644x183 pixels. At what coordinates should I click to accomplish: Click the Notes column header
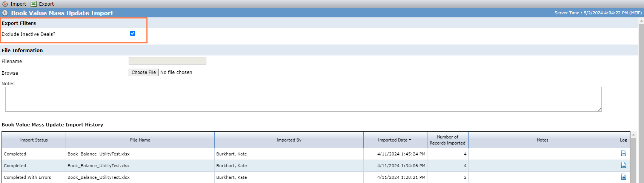[543, 140]
